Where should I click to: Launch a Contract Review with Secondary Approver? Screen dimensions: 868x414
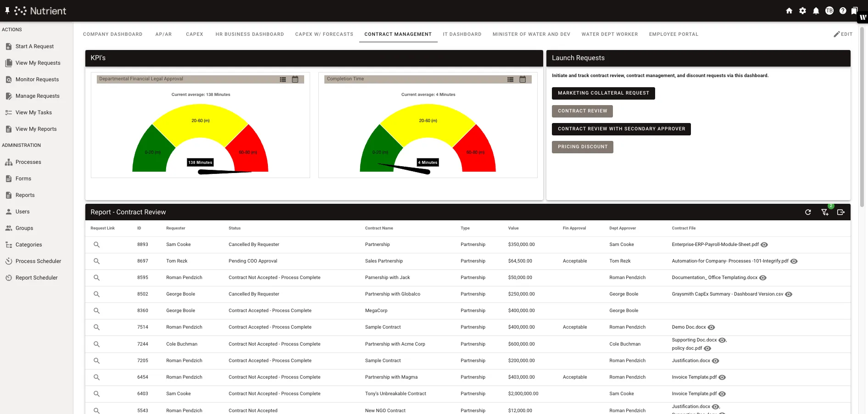pyautogui.click(x=621, y=129)
